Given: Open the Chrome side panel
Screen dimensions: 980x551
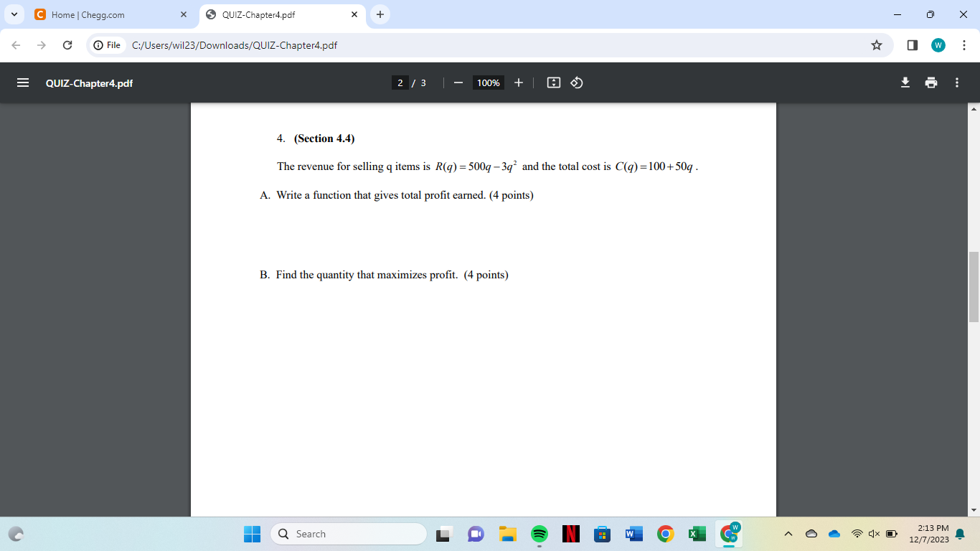Looking at the screenshot, I should tap(912, 44).
